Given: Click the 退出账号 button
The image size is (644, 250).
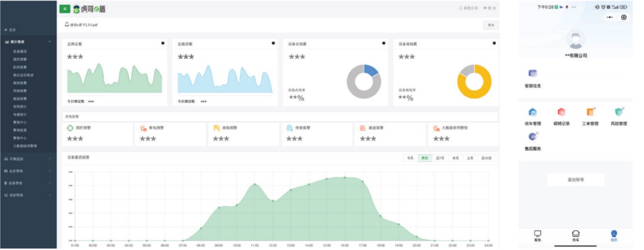Looking at the screenshot, I should click(x=575, y=179).
